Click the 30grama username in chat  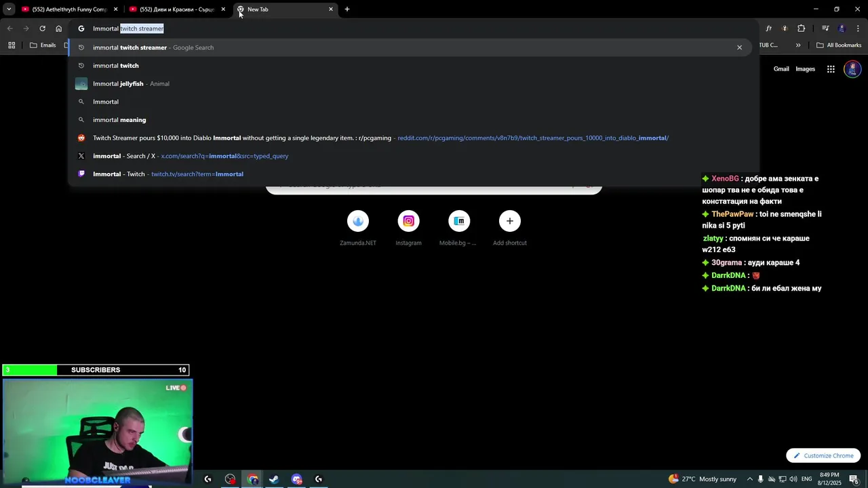coord(726,263)
